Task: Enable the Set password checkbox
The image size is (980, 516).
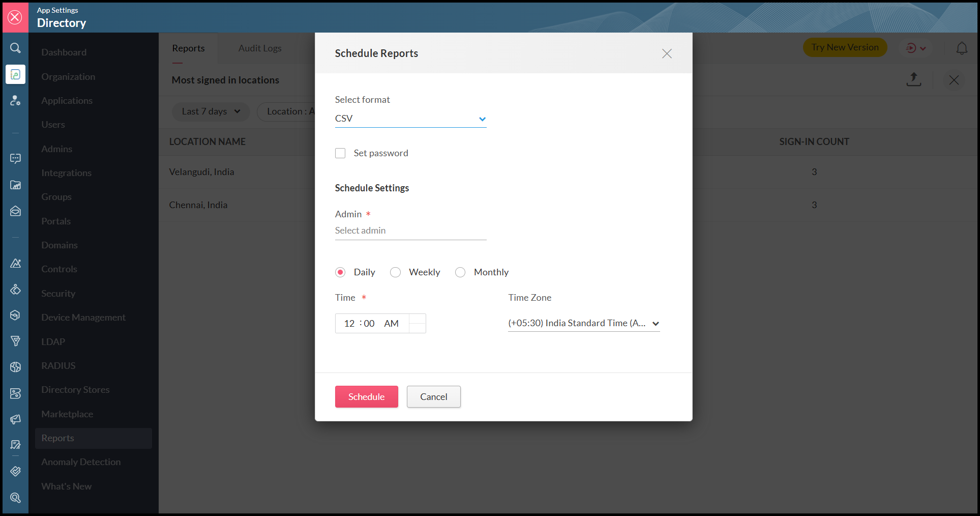Action: click(340, 153)
